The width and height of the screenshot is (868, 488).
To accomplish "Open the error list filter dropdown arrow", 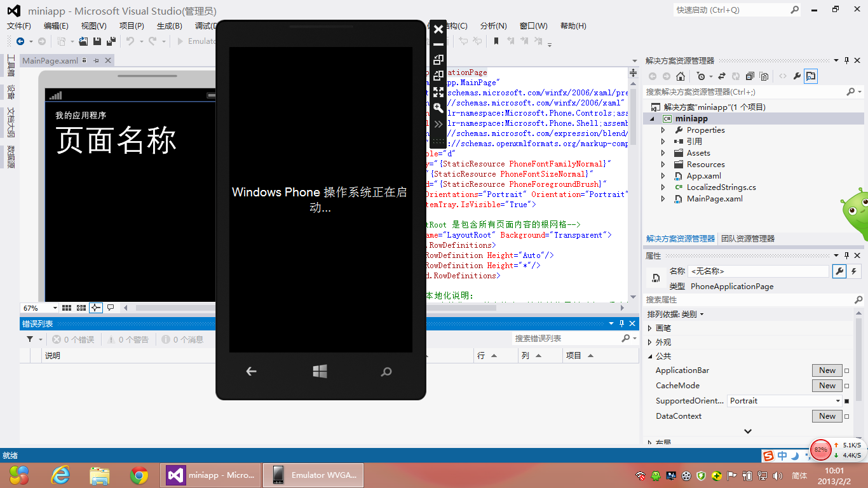I will 39,340.
